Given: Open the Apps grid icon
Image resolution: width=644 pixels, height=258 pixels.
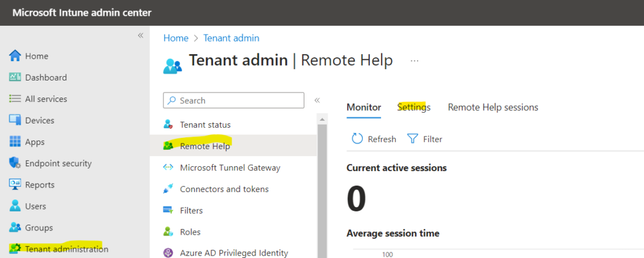Looking at the screenshot, I should (15, 142).
